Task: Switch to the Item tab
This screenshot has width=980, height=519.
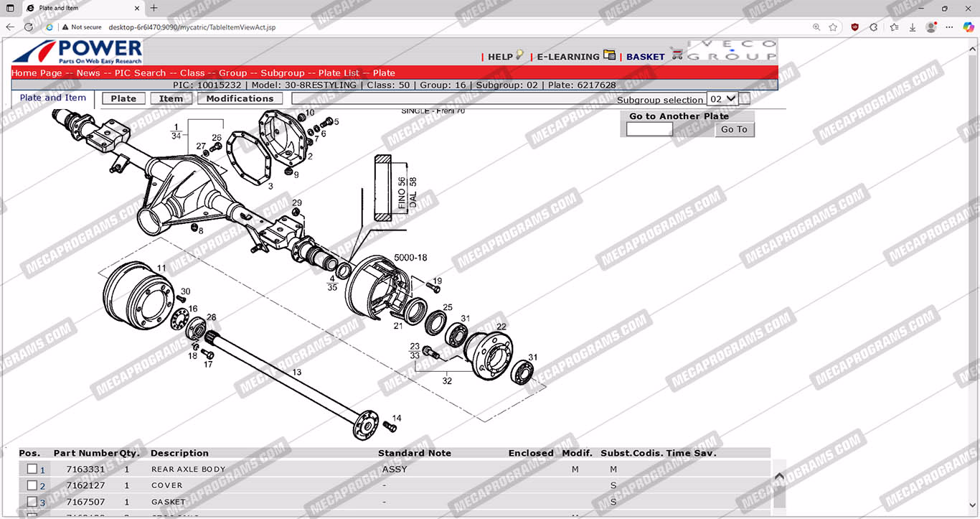Action: pyautogui.click(x=171, y=99)
